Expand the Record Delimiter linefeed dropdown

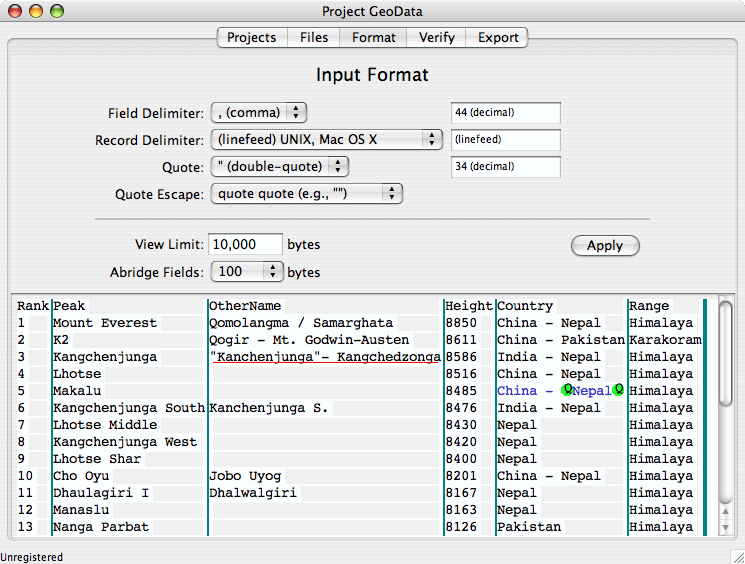pos(327,140)
